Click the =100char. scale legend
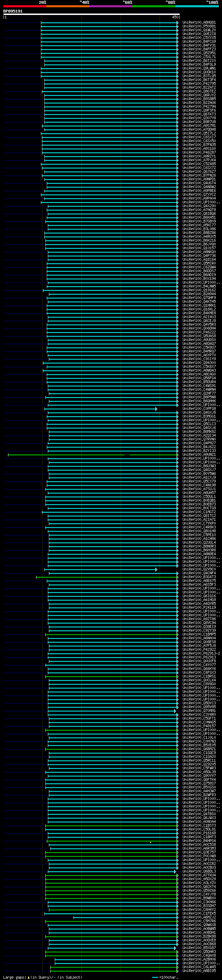This screenshot has height=980, width=222. click(165, 977)
